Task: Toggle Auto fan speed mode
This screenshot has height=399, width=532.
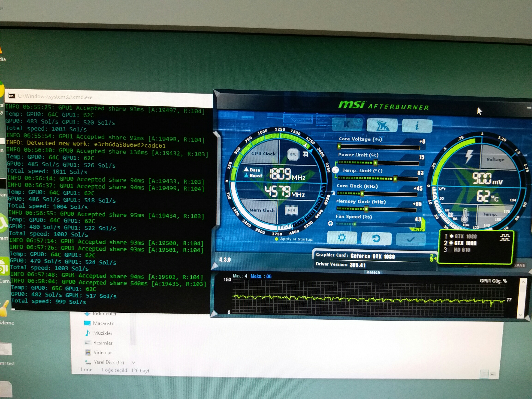Action: point(418,230)
